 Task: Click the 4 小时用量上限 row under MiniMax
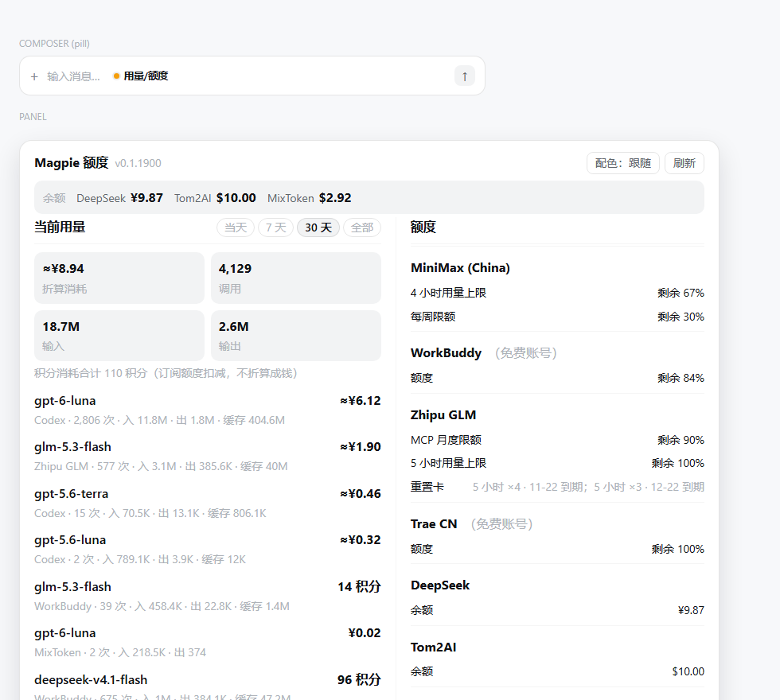click(x=557, y=293)
